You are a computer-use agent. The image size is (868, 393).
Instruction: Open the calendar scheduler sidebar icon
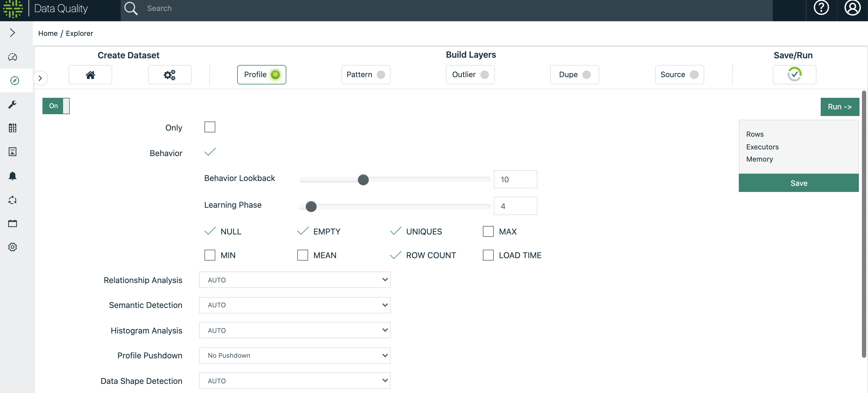[12, 223]
